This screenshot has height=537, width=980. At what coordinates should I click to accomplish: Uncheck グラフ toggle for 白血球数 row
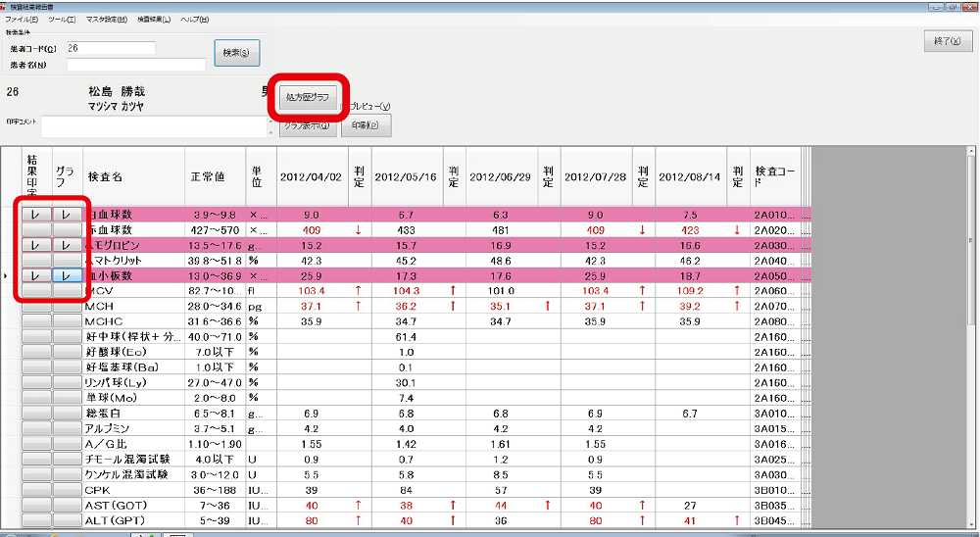click(67, 215)
